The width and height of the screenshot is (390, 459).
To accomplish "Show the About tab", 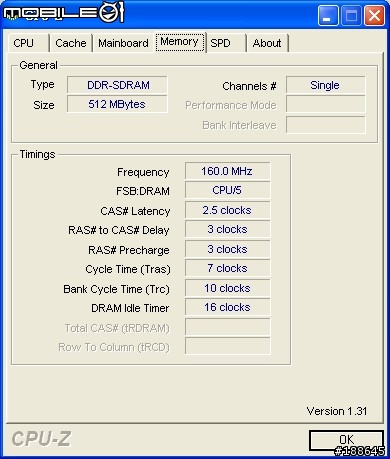I will pyautogui.click(x=267, y=43).
